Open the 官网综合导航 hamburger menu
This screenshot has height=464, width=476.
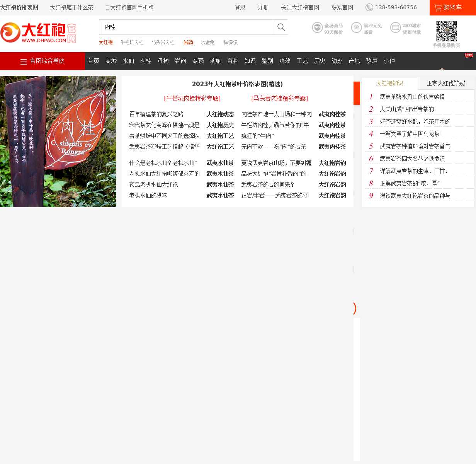tap(42, 61)
